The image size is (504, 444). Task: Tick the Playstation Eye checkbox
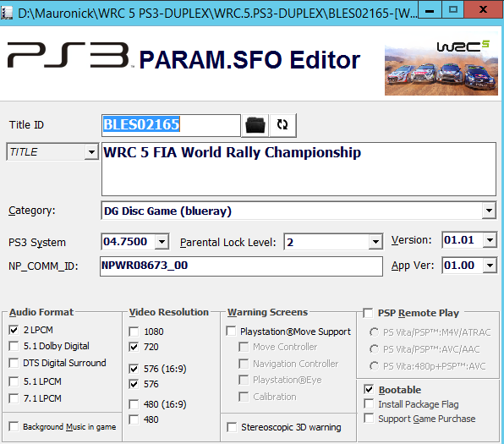pyautogui.click(x=244, y=380)
